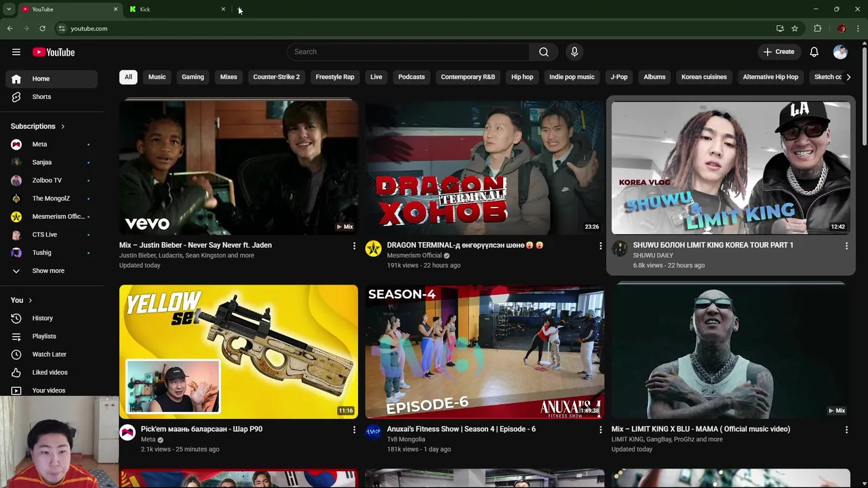Open Chrome tab search dropdown
The image size is (868, 488).
(x=9, y=9)
